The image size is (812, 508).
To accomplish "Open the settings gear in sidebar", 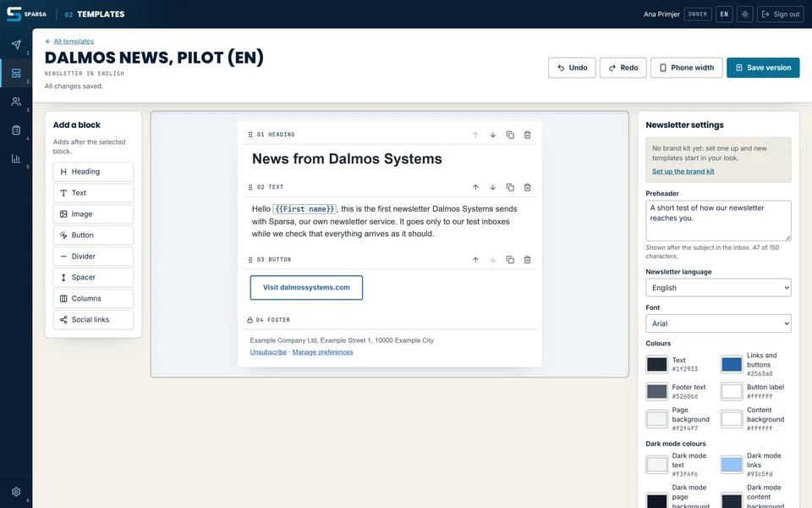I will (x=16, y=491).
